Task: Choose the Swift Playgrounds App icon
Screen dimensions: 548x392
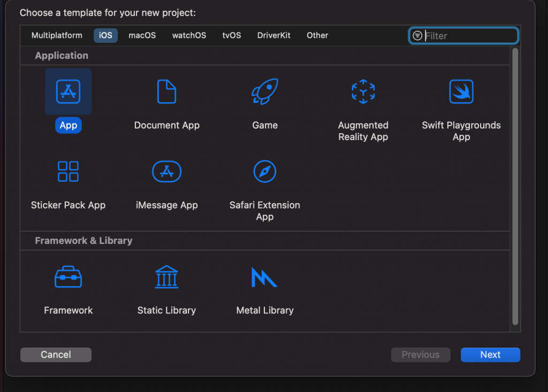Action: pos(461,91)
